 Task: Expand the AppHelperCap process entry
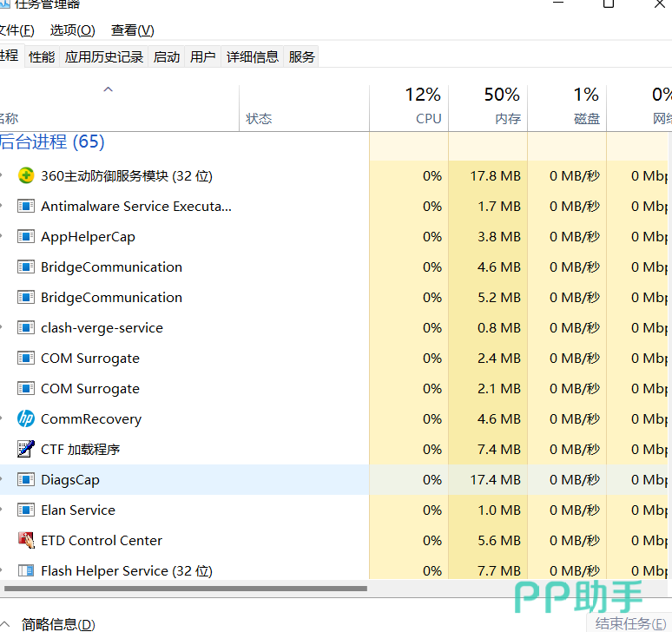click(1, 236)
